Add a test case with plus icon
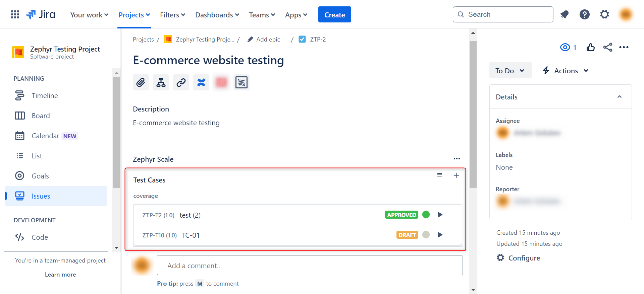 [456, 175]
